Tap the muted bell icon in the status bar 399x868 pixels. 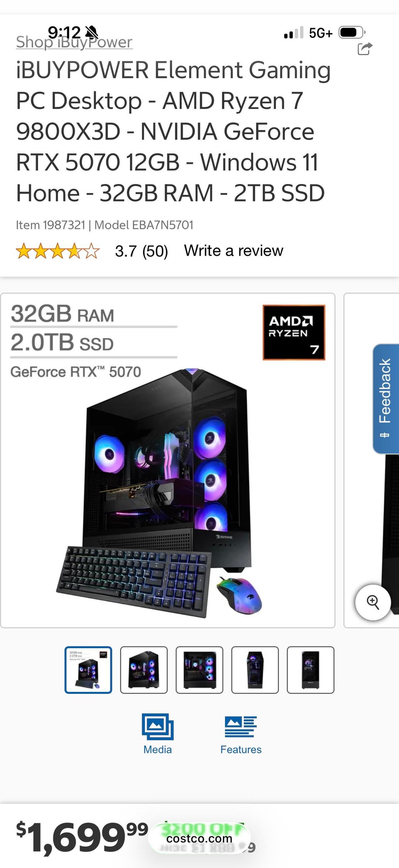(x=92, y=33)
